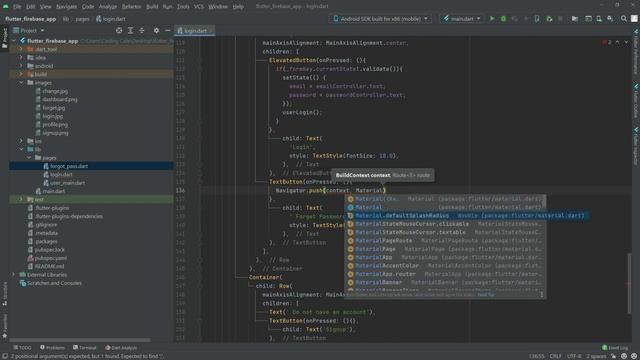Open the Dart Analysis tool window
The height and width of the screenshot is (360, 640).
(x=121, y=348)
